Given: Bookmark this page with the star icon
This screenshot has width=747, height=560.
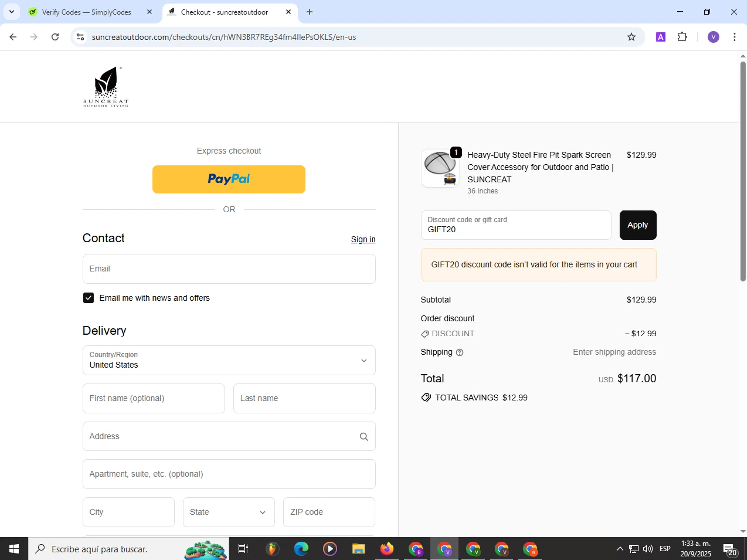Looking at the screenshot, I should 631,37.
